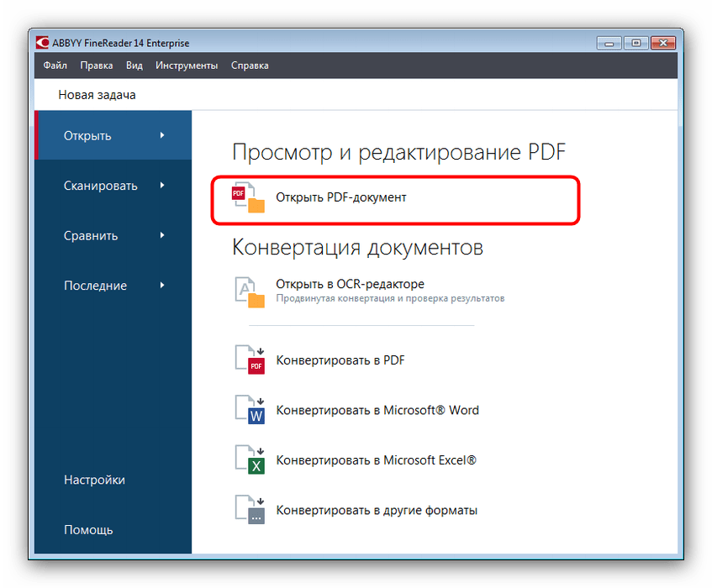This screenshot has height=588, width=712.
Task: Click the OCR editor folder icon
Action: click(x=249, y=291)
